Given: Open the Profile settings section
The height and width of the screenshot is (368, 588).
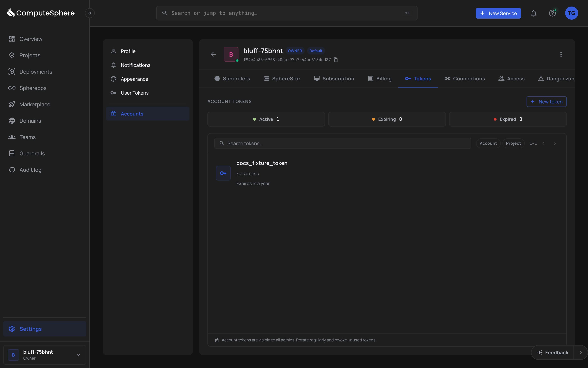Looking at the screenshot, I should click(148, 51).
